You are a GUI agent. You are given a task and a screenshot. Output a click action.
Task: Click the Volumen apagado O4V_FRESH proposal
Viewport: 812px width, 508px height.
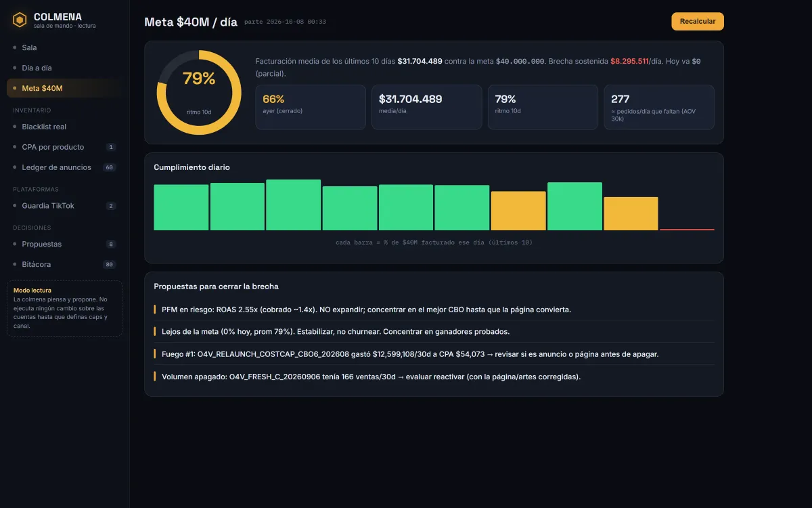[x=434, y=377]
